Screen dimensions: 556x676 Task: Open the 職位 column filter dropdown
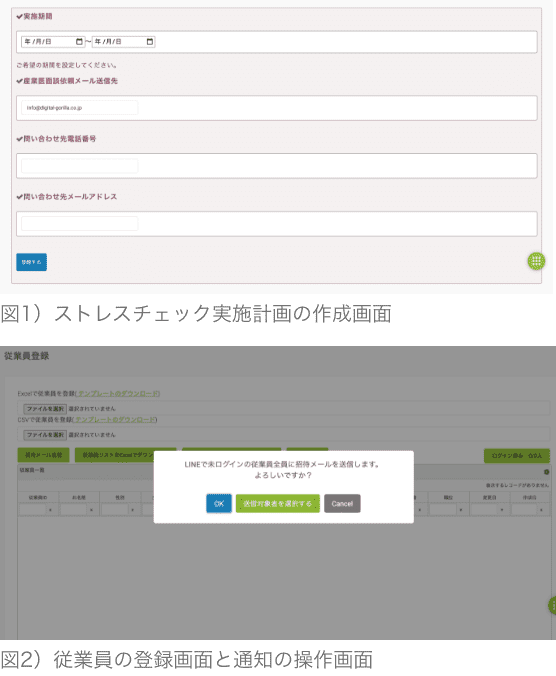(461, 510)
